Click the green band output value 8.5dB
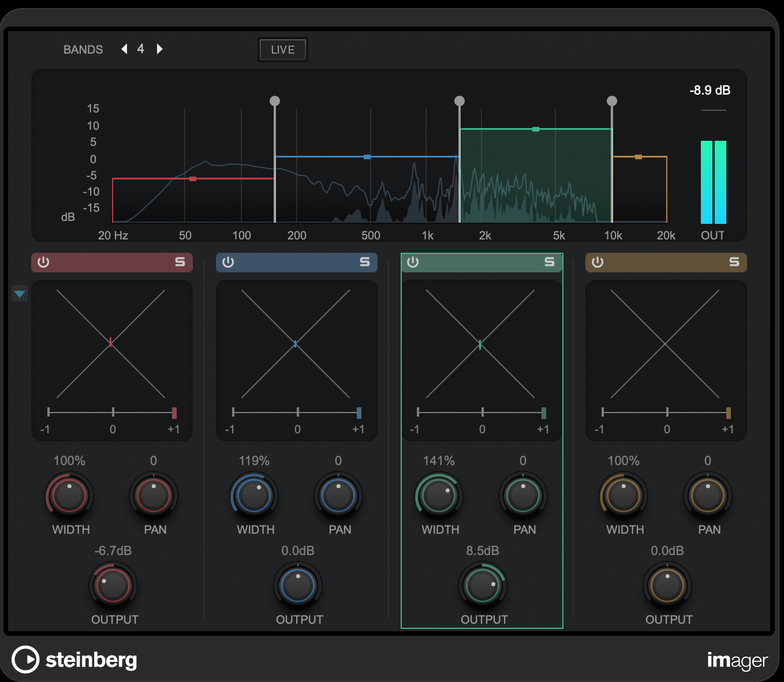This screenshot has height=682, width=784. (483, 551)
